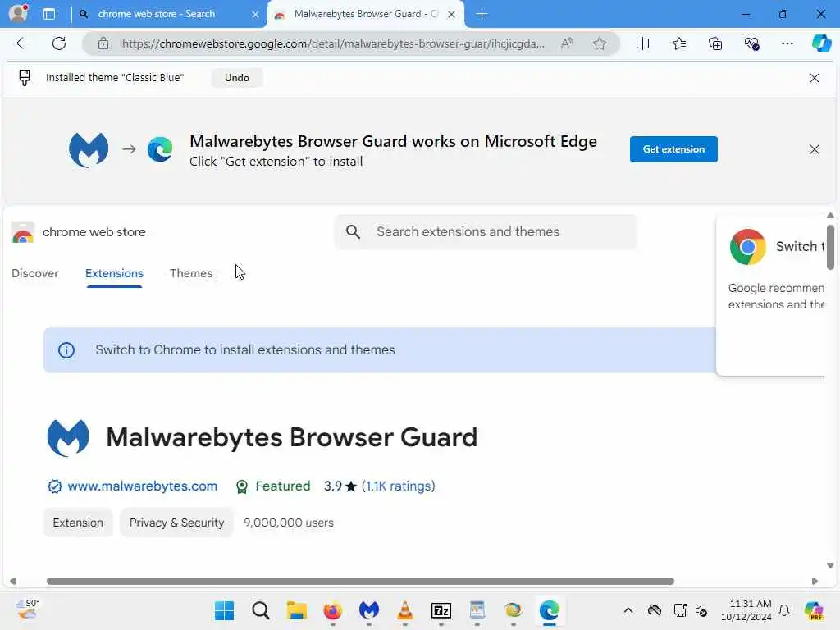Click the address bar URL
Screen dimensions: 840x630
coord(333,43)
